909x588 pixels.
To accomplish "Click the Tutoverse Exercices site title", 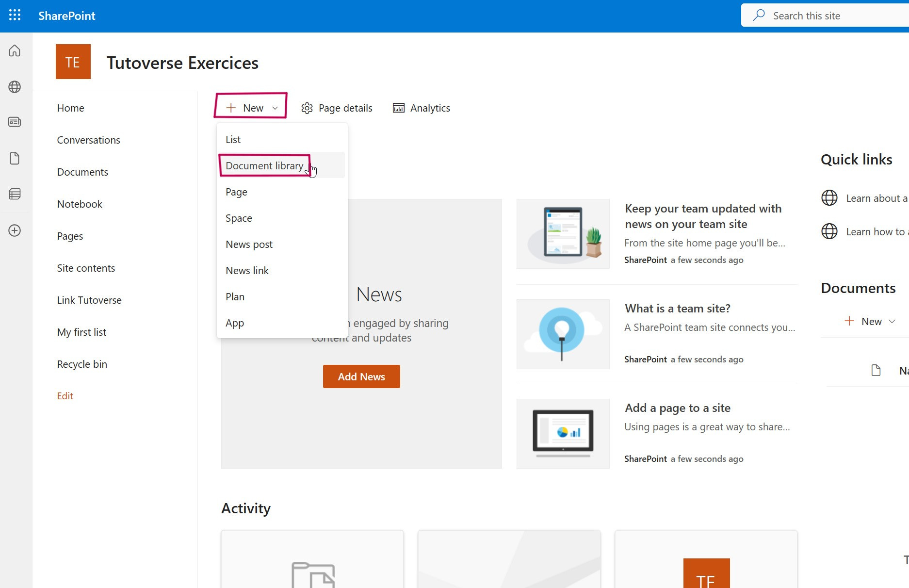I will tap(182, 63).
